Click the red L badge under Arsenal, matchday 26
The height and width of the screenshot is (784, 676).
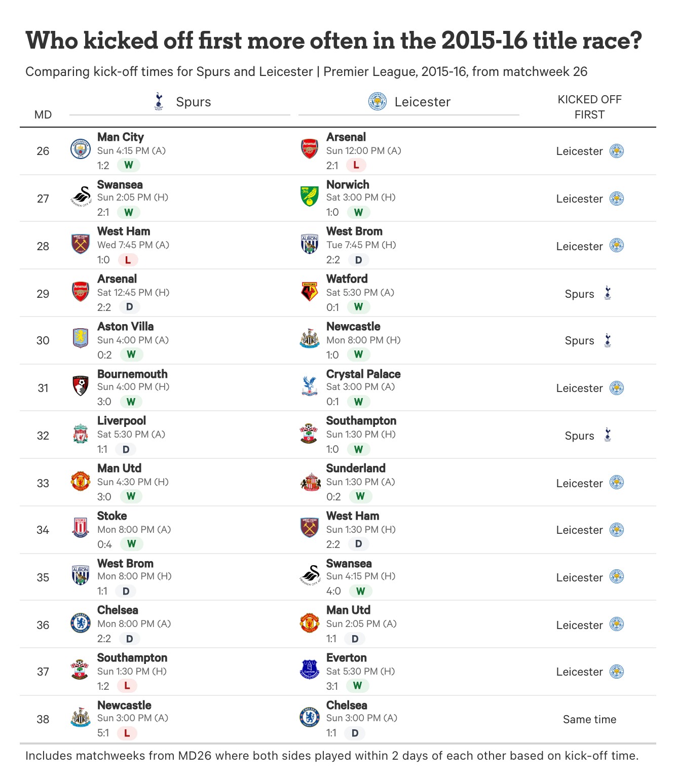click(x=356, y=165)
